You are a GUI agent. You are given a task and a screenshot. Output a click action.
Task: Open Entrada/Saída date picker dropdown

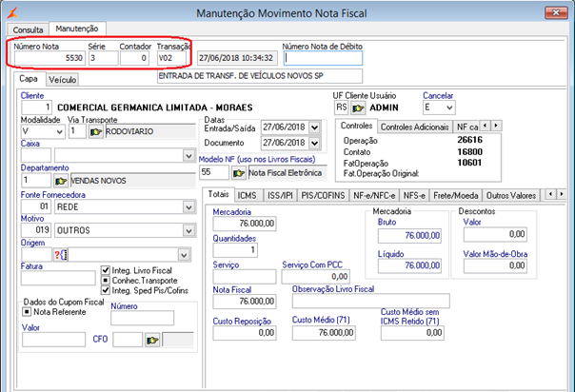pyautogui.click(x=315, y=127)
